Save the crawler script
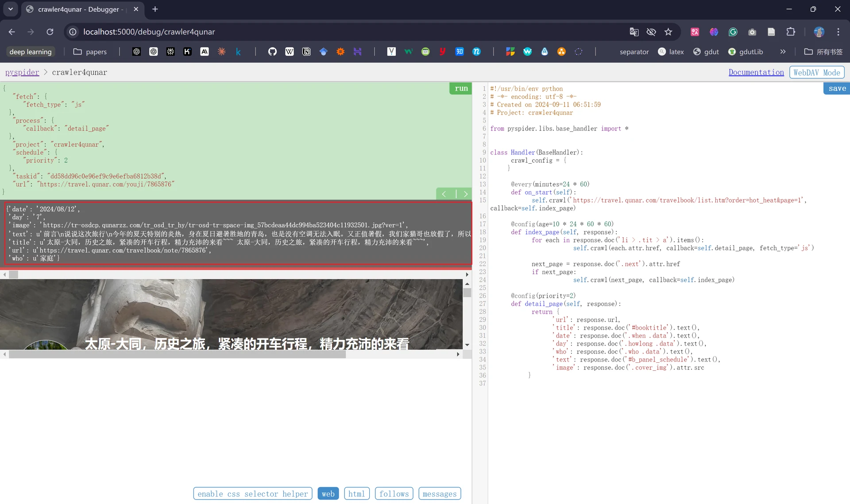850x504 pixels. click(x=837, y=88)
